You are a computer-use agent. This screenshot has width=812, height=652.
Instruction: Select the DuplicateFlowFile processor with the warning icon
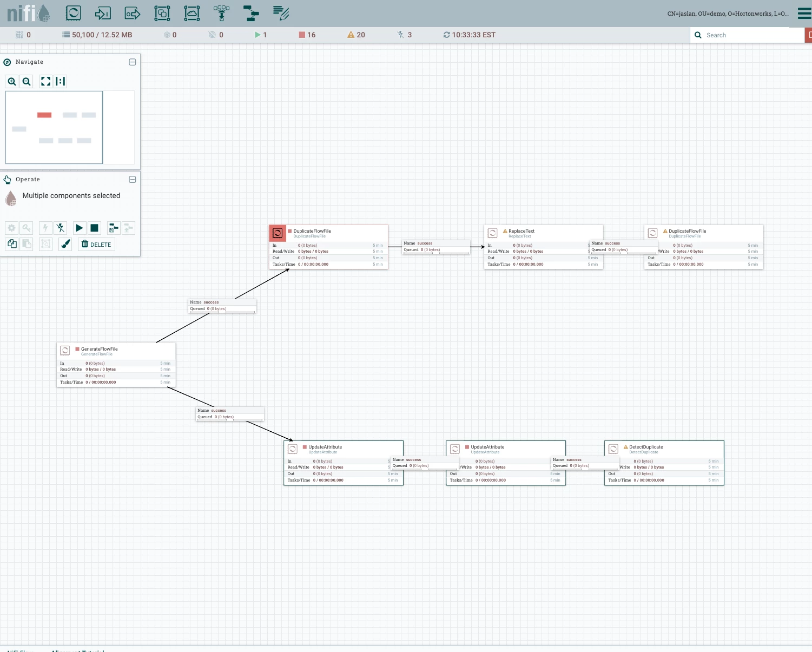click(x=704, y=247)
